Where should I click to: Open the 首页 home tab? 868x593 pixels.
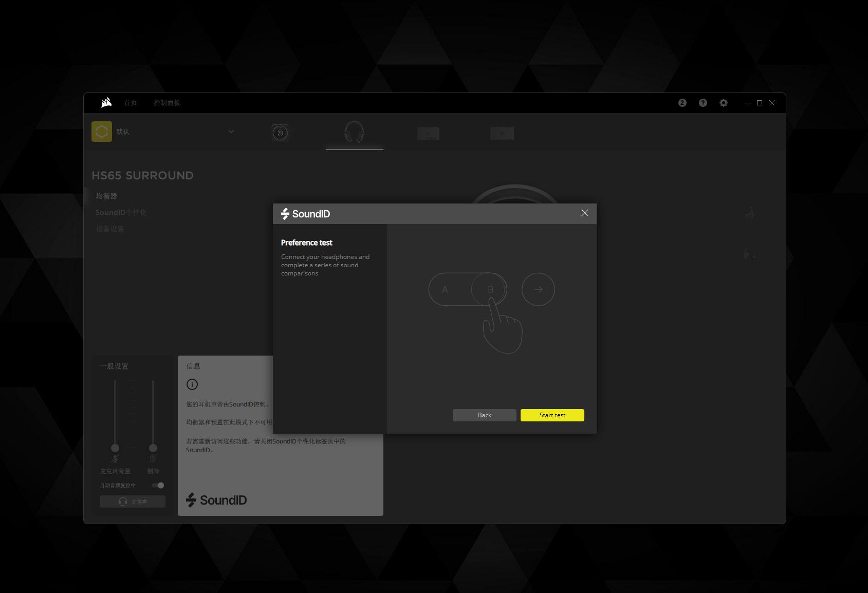click(x=131, y=103)
